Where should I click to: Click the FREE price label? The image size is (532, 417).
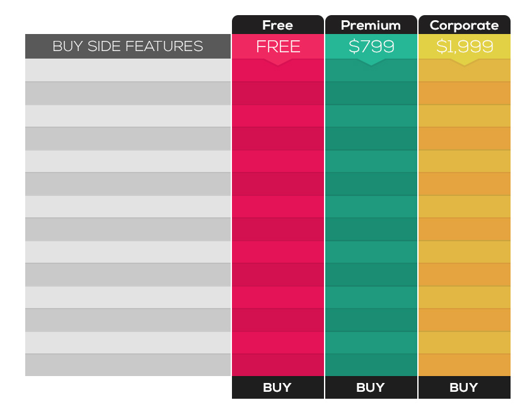pos(277,46)
